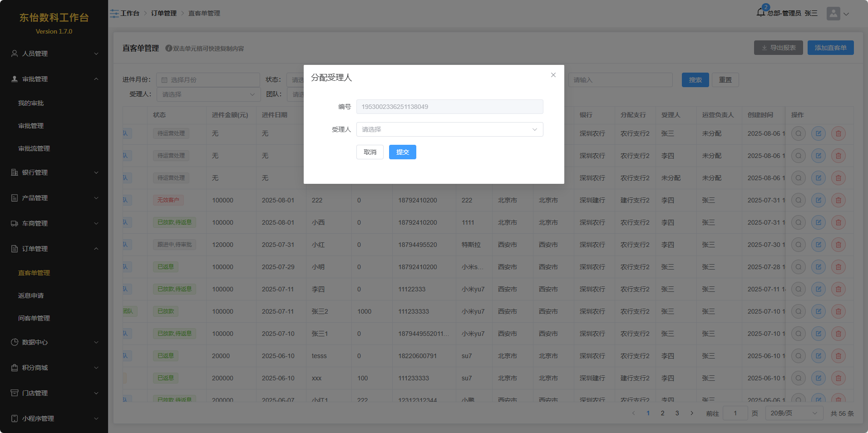Screen dimensions: 868x433
Task: Click the sidebar collapse icon beside 工作台
Action: coord(114,14)
